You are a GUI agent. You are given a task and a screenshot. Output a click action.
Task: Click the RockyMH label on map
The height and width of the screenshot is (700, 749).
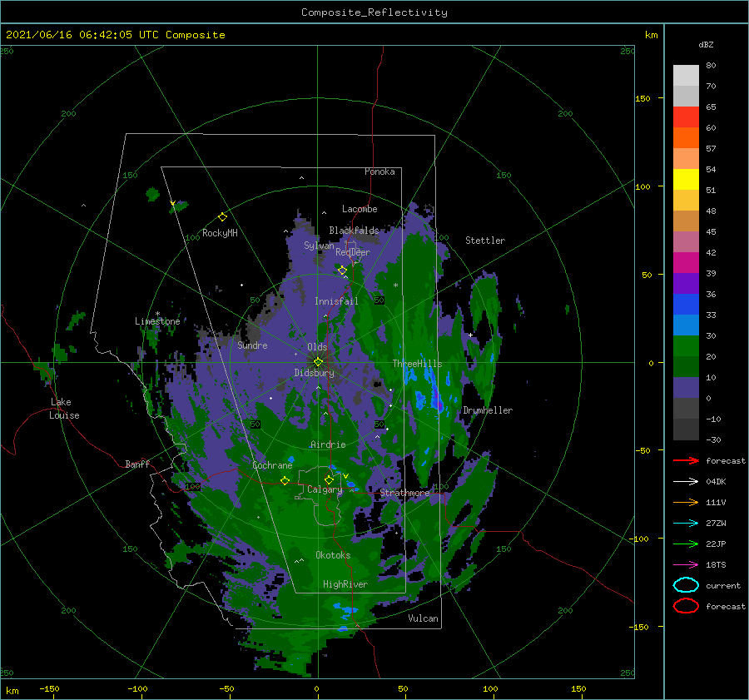(x=220, y=233)
